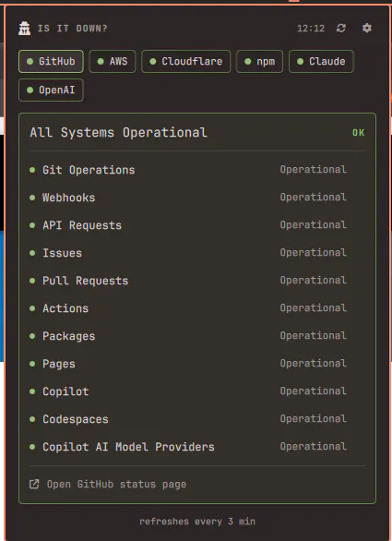Click the All Systems Operational heading
Image resolution: width=392 pixels, height=541 pixels.
[x=118, y=133]
